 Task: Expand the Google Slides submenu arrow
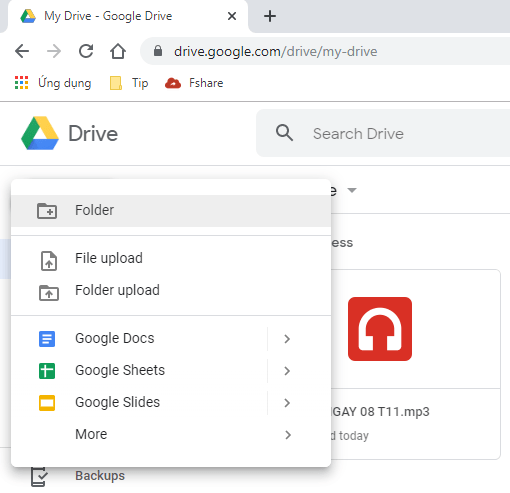tap(287, 403)
